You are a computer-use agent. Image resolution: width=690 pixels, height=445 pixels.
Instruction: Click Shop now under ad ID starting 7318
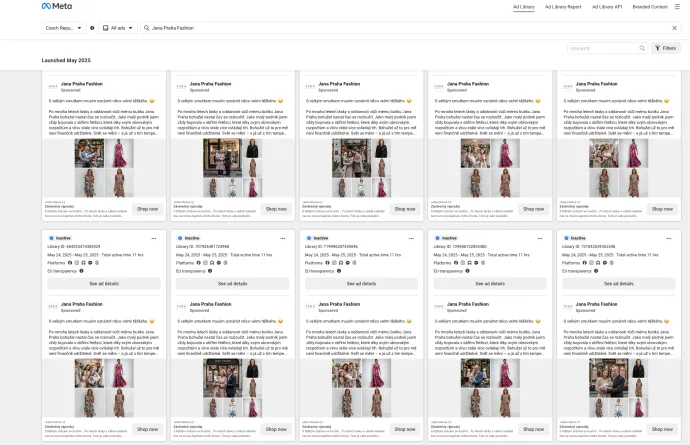tap(662, 429)
